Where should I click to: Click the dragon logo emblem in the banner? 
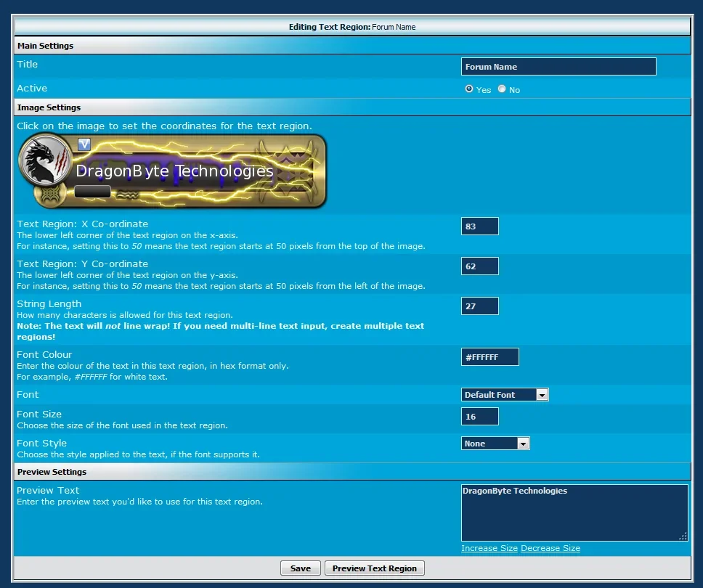pyautogui.click(x=45, y=160)
